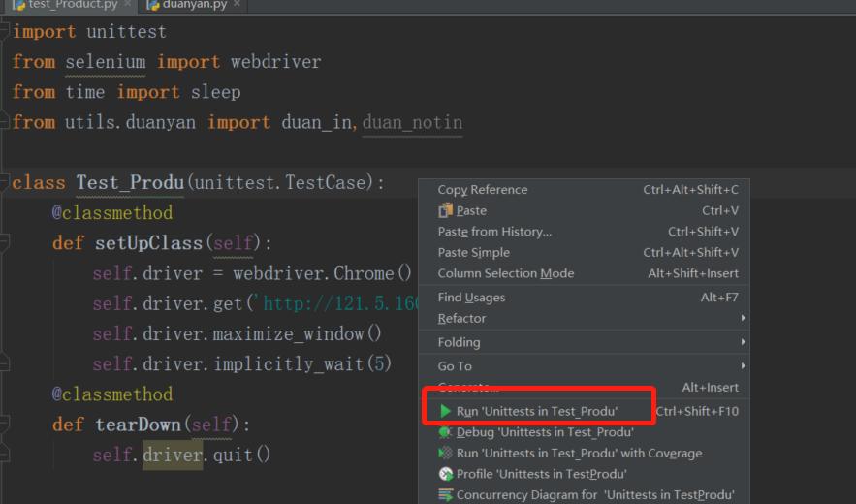
Task: Open Paste from History
Action: [x=585, y=232]
